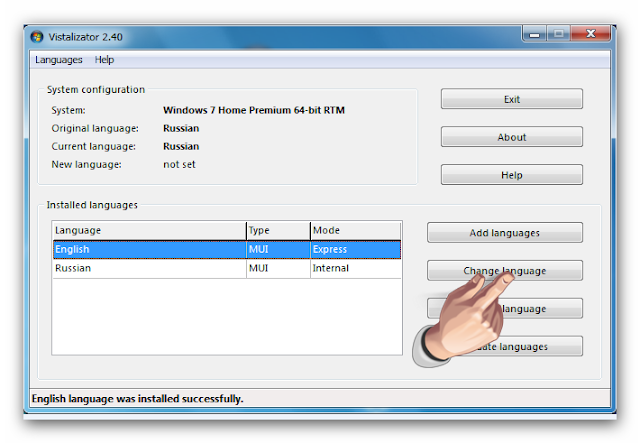Sort by Language column header
Screen dimensions: 640x443
pos(149,231)
